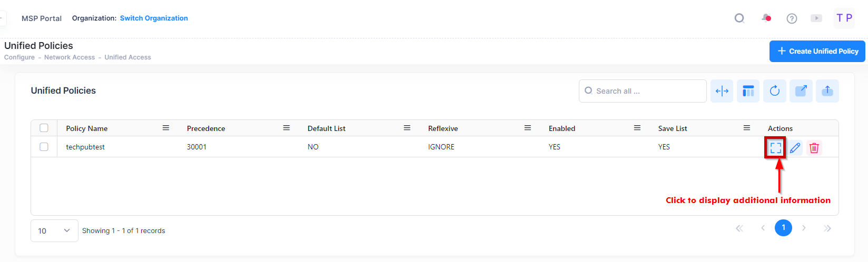The image size is (868, 262).
Task: Open the Policy Name column menu
Action: 165,128
